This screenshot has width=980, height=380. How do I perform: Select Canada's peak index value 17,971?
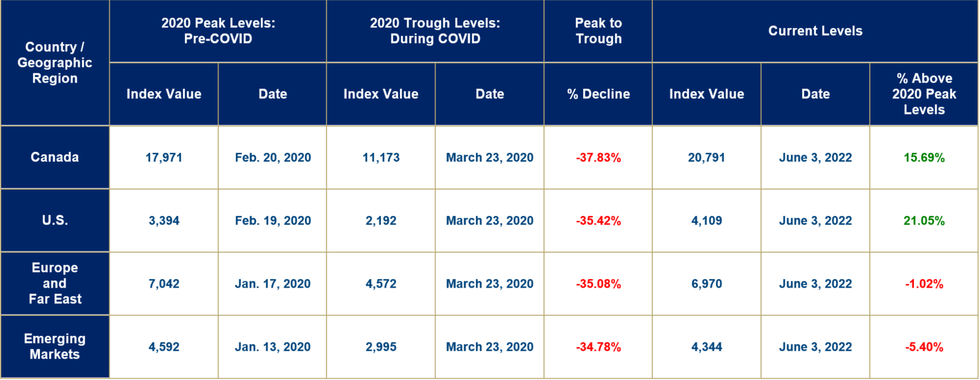click(x=164, y=157)
